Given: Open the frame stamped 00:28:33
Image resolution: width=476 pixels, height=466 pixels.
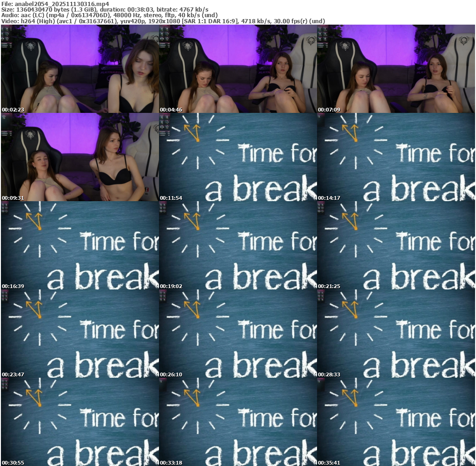Looking at the screenshot, I should (396, 334).
